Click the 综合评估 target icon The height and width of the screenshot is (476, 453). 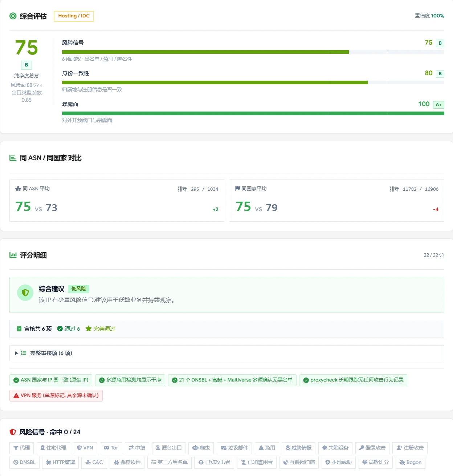coord(13,16)
